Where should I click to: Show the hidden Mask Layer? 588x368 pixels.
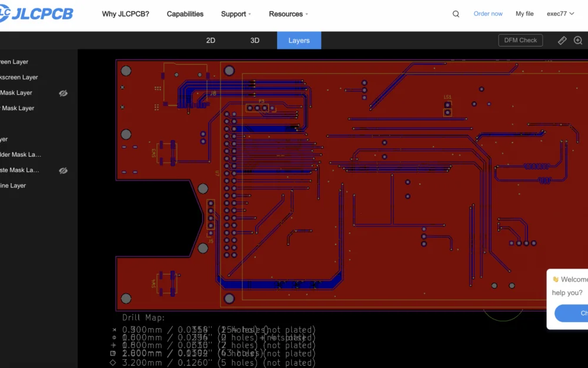63,93
